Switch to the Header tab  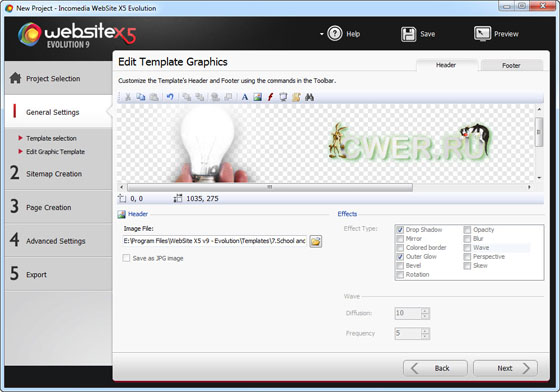tap(446, 65)
